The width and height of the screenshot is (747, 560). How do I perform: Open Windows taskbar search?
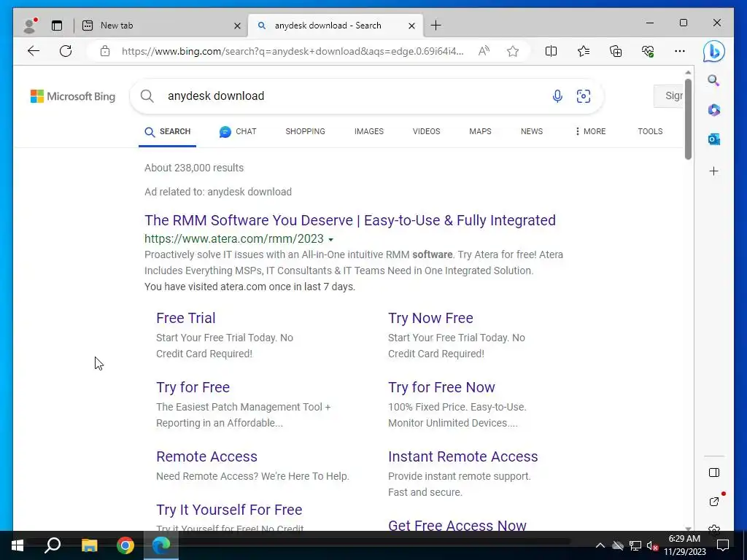[x=53, y=545]
